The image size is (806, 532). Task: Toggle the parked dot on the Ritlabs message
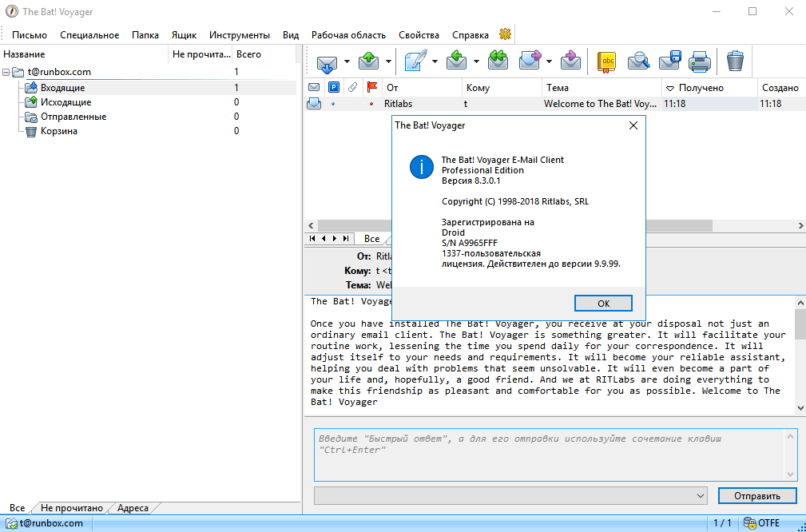[333, 104]
